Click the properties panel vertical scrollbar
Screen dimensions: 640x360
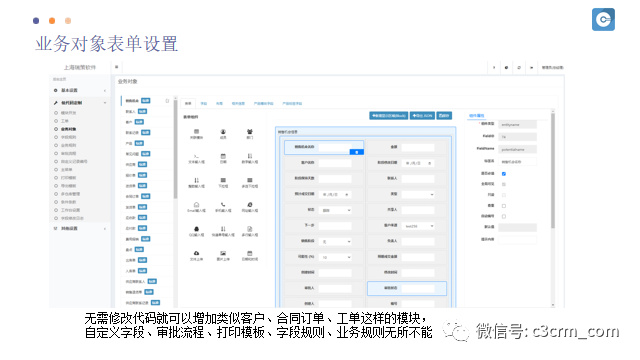[553, 170]
